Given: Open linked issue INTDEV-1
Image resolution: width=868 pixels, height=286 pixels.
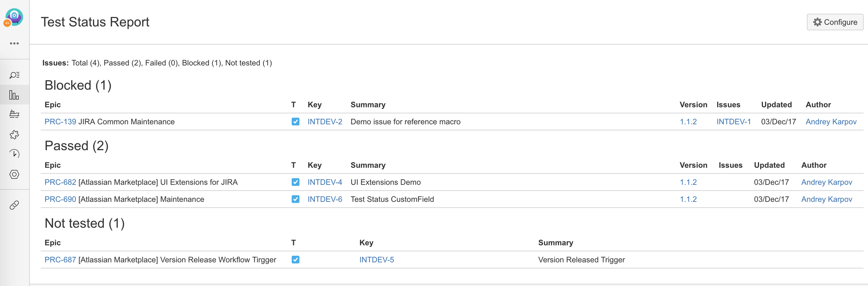Looking at the screenshot, I should (733, 122).
